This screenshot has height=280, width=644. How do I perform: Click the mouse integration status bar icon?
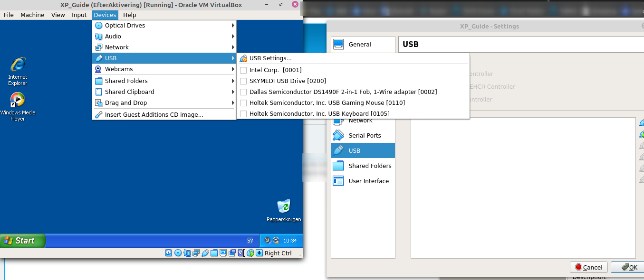(250, 253)
